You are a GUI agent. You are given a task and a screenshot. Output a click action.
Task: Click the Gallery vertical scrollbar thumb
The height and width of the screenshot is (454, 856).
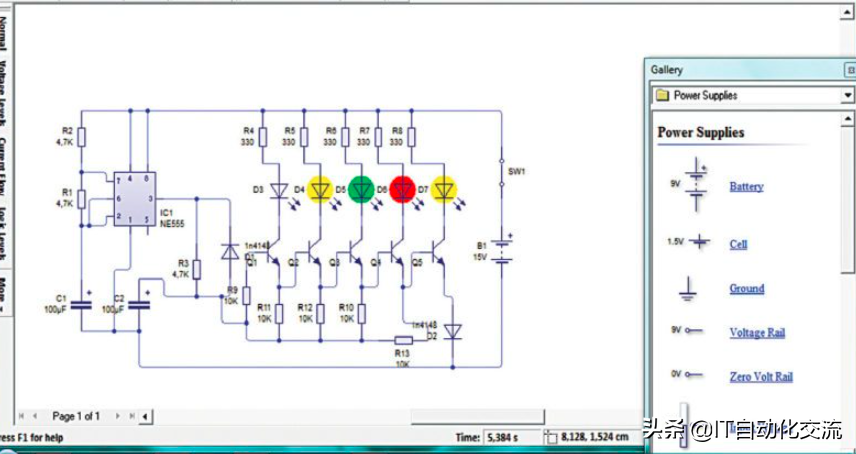tap(847, 200)
